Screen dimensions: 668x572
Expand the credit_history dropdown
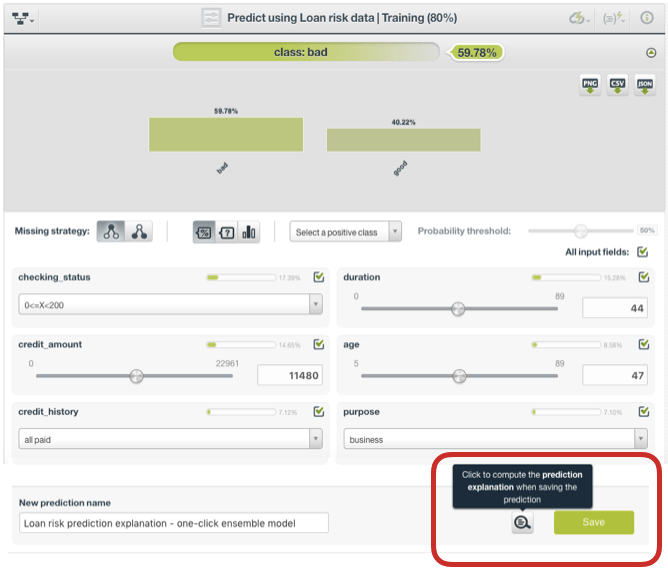(170, 439)
